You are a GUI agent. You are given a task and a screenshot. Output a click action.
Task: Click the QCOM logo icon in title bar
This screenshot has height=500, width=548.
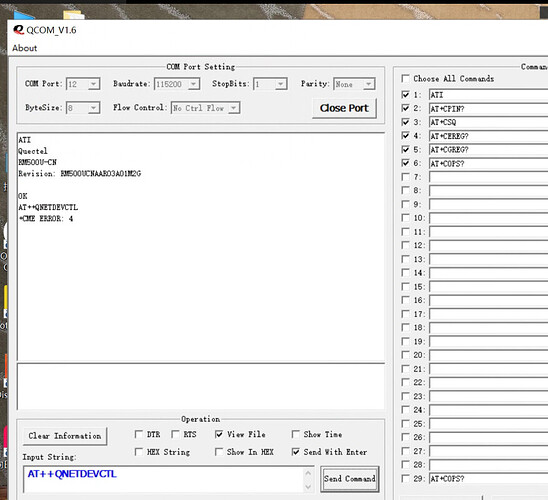19,30
